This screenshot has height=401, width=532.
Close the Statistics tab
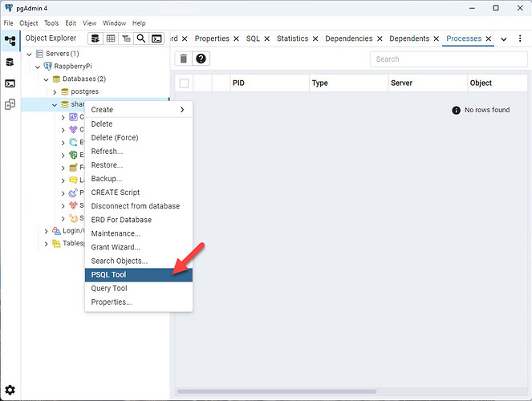(315, 38)
